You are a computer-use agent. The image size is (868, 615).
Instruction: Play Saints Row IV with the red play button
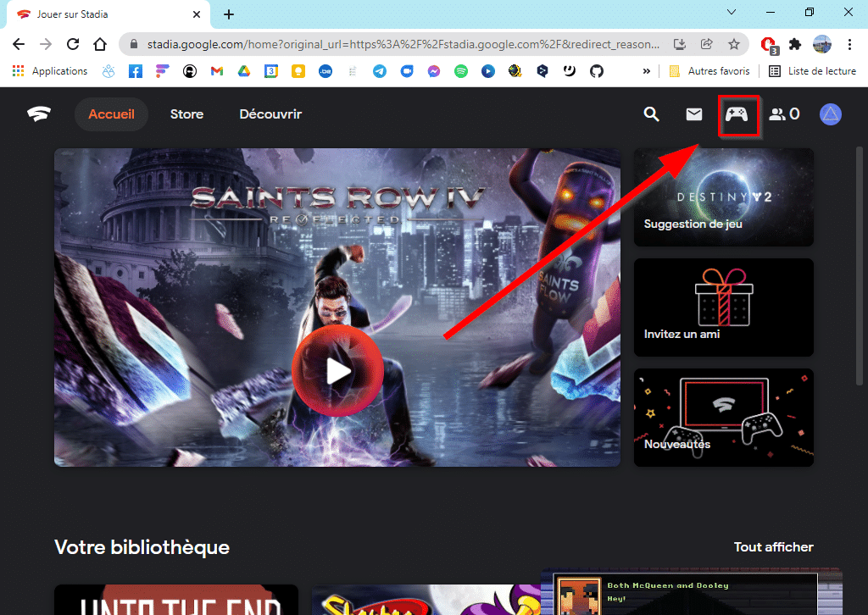tap(337, 370)
